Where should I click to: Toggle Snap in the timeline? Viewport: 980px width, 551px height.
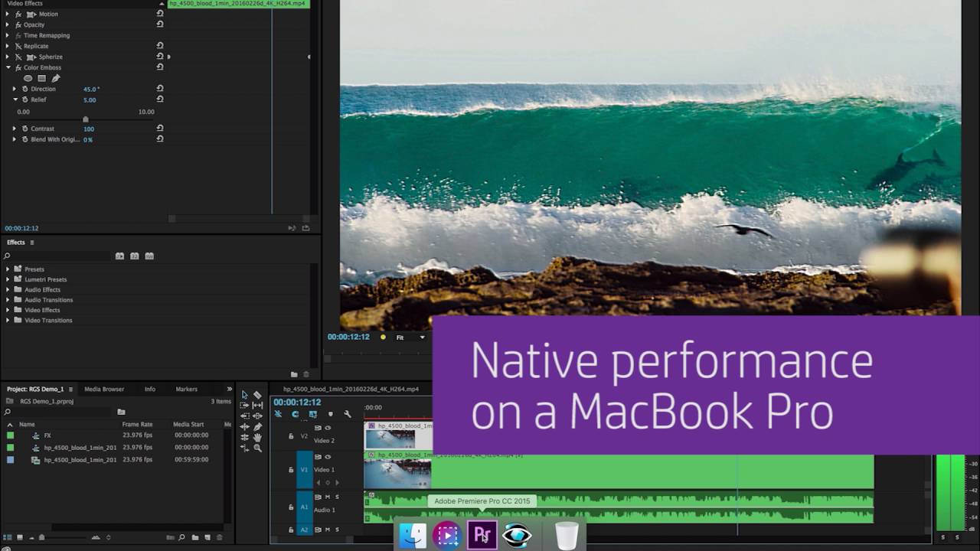click(x=295, y=414)
